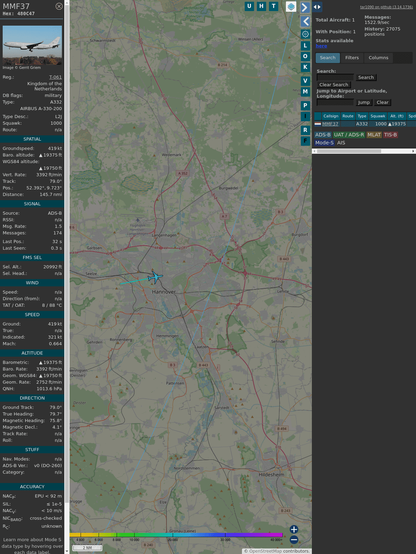Toggle the K map button
The width and height of the screenshot is (416, 554).
(x=305, y=67)
